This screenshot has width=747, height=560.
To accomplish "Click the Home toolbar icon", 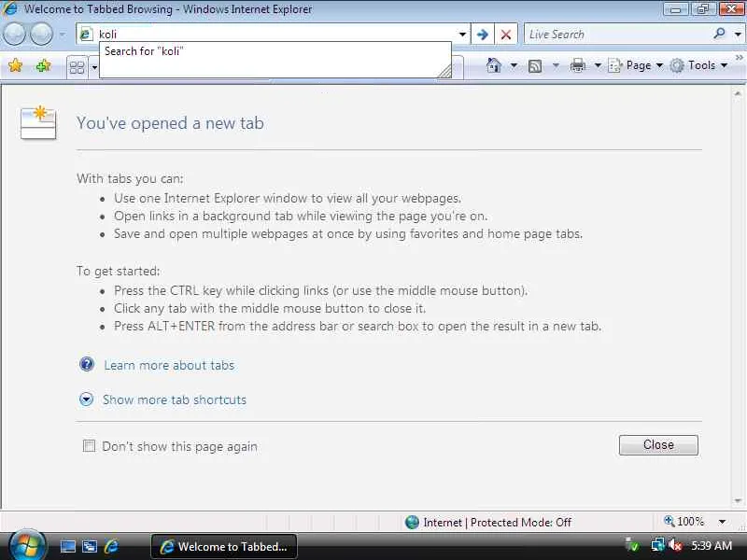I will tap(494, 65).
